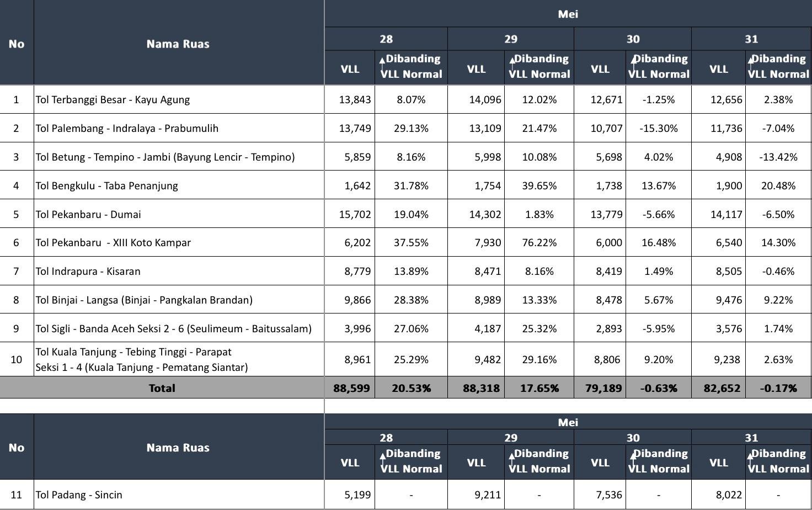Select the 76.22% cell for Pekanbaru - XIII Koto Kampar

point(539,242)
